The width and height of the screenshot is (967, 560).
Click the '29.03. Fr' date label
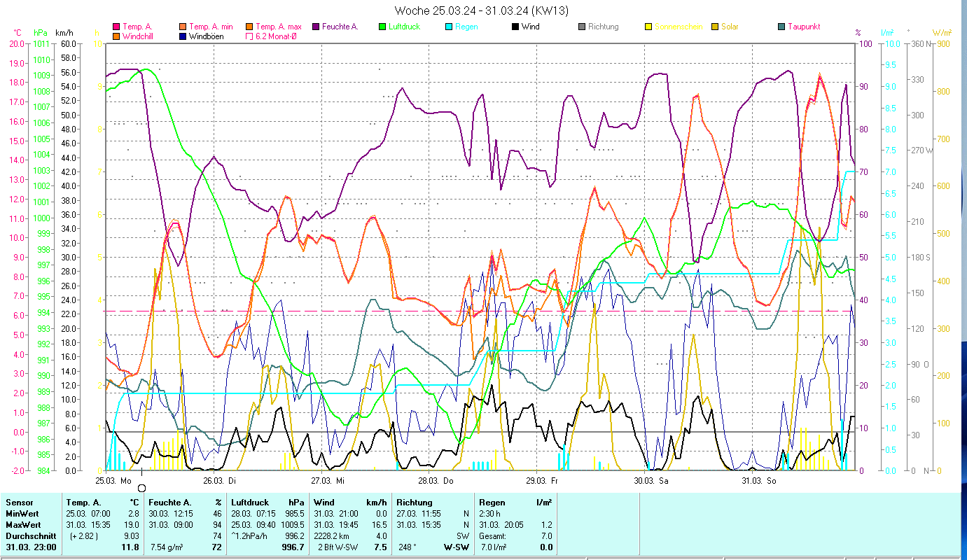[x=543, y=481]
